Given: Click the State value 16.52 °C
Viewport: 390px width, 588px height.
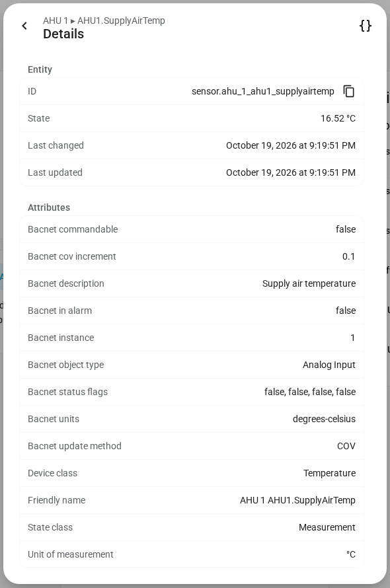Looking at the screenshot, I should (x=338, y=118).
